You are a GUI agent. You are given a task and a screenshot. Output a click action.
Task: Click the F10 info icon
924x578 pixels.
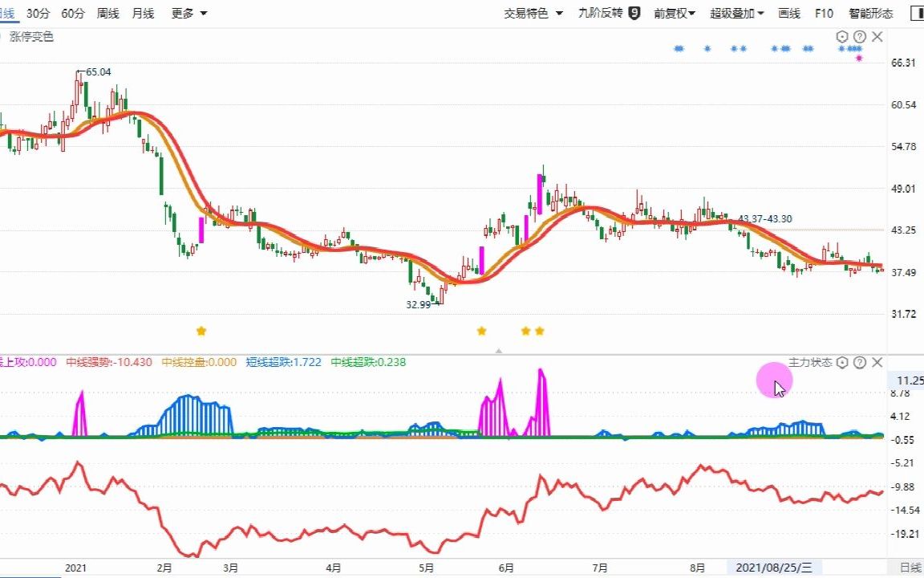coord(824,14)
